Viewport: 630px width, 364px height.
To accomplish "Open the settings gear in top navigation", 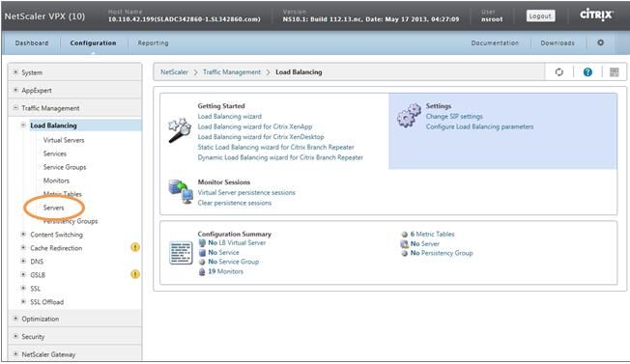I will click(600, 42).
